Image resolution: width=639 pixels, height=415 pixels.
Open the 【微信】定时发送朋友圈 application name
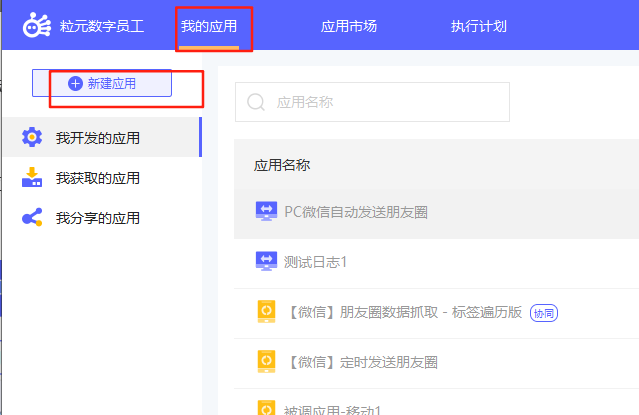[361, 362]
